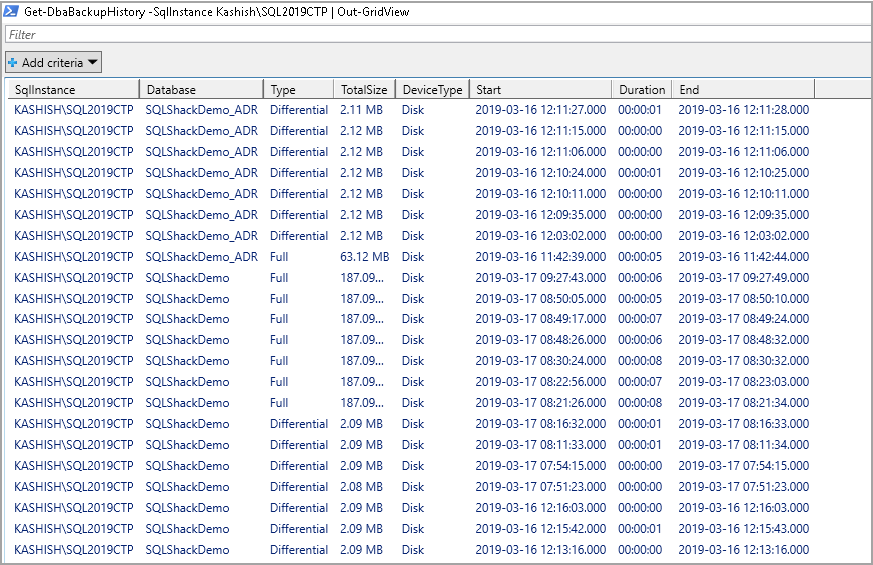The width and height of the screenshot is (873, 565).
Task: Sort by the Start column header
Action: 541,90
